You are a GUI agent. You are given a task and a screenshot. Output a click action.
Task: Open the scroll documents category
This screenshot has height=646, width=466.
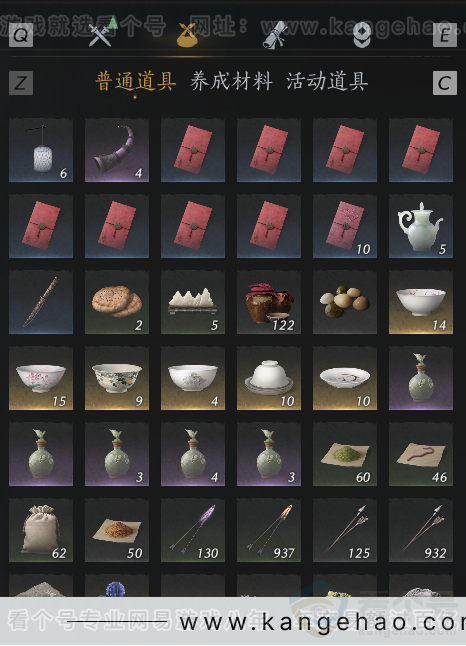tap(275, 35)
